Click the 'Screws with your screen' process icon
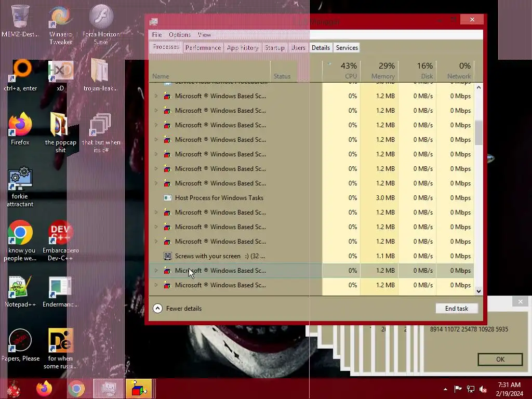The image size is (532, 399). coord(167,256)
